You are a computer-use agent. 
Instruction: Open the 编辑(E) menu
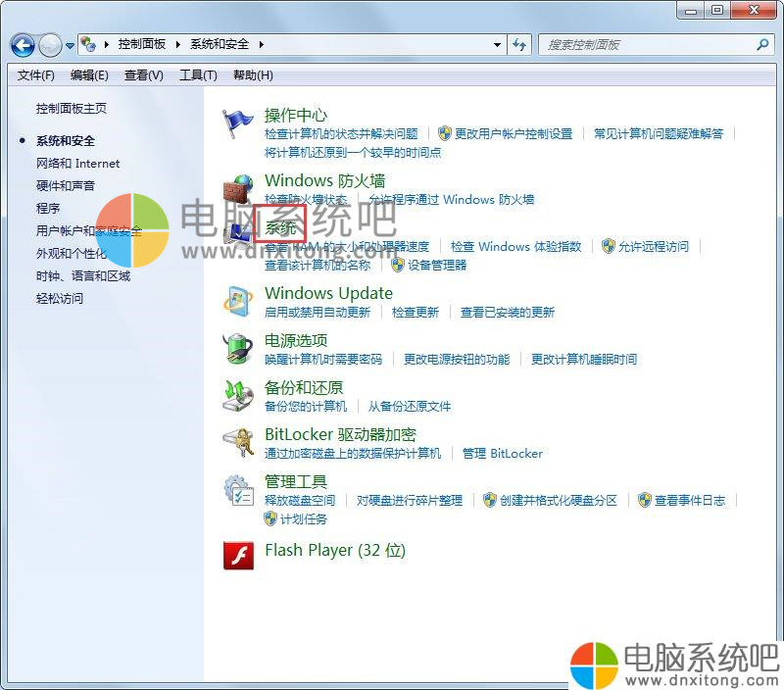click(89, 75)
